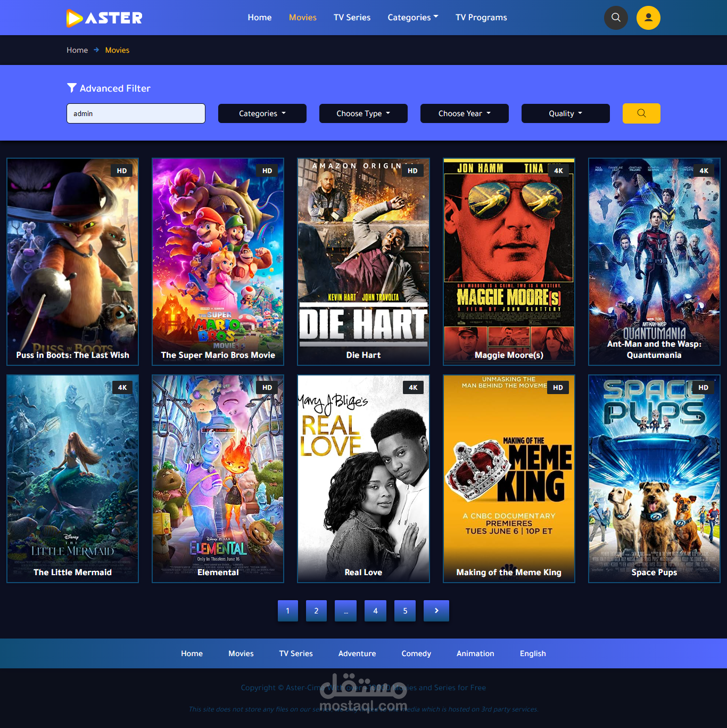The width and height of the screenshot is (727, 728).
Task: Open TV Series in top navigation
Action: pos(352,18)
